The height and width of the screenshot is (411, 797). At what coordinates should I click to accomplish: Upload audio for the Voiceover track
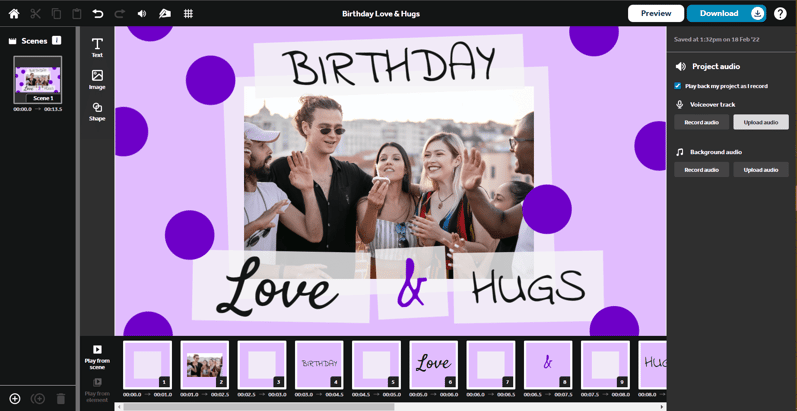pyautogui.click(x=761, y=122)
